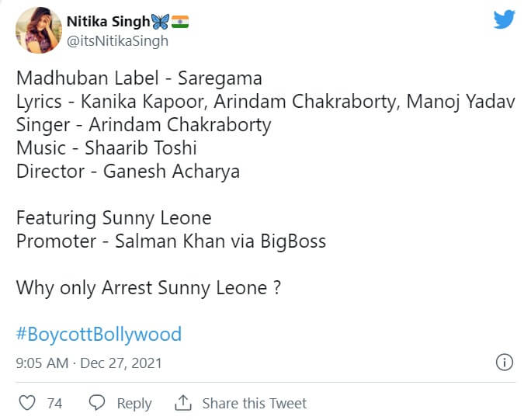Like the tweet with the heart icon
The width and height of the screenshot is (531, 420).
(x=27, y=403)
